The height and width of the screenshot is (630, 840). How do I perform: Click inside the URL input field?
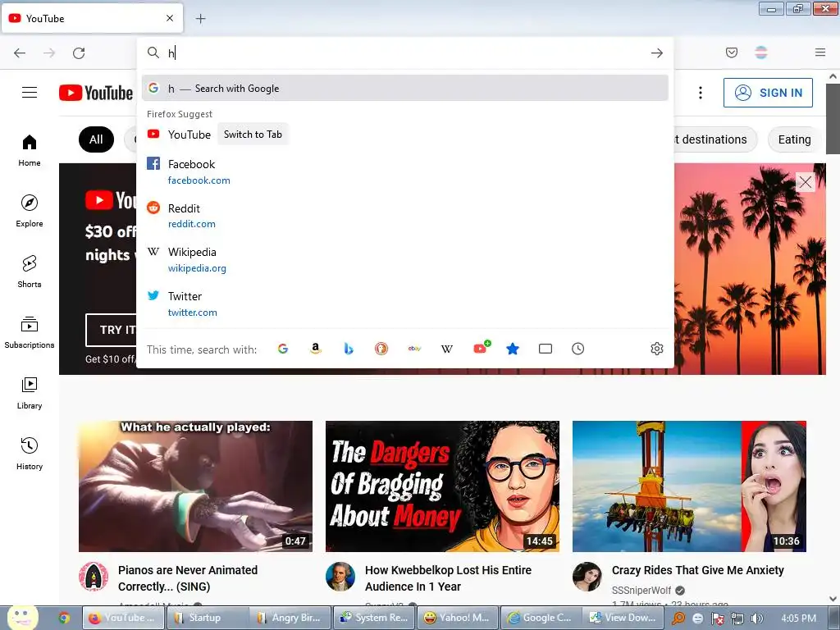click(404, 52)
